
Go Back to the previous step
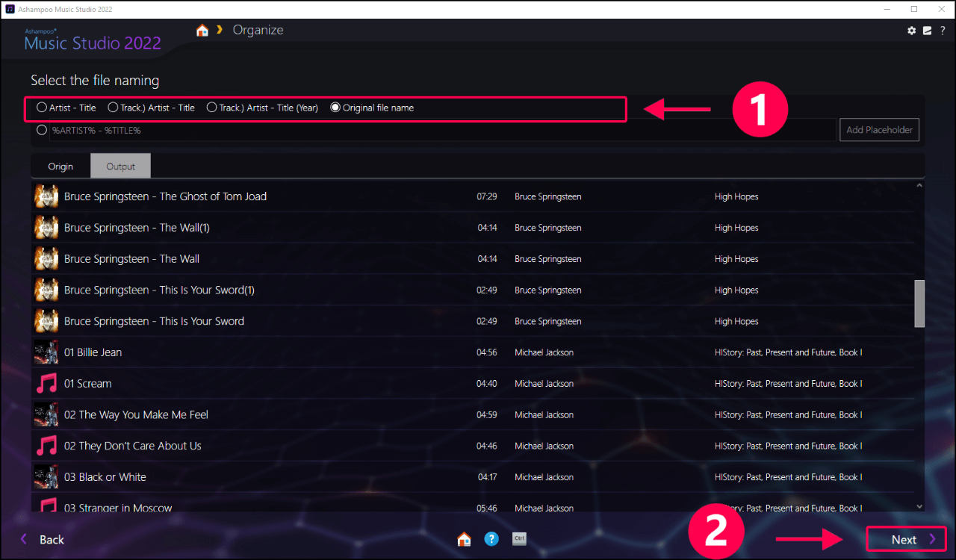tap(42, 539)
